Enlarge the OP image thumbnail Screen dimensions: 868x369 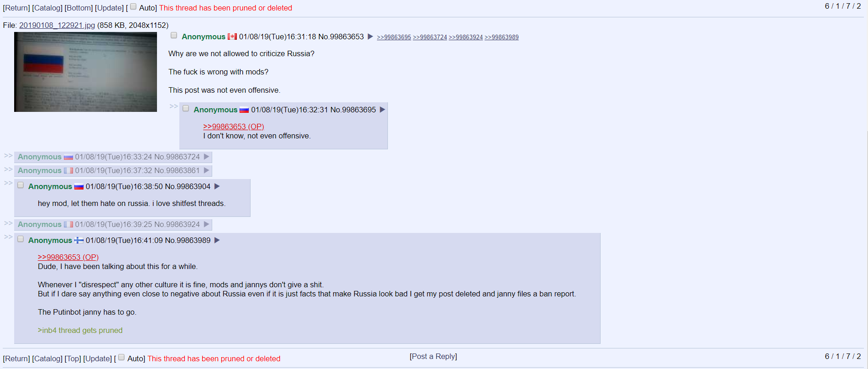point(85,72)
